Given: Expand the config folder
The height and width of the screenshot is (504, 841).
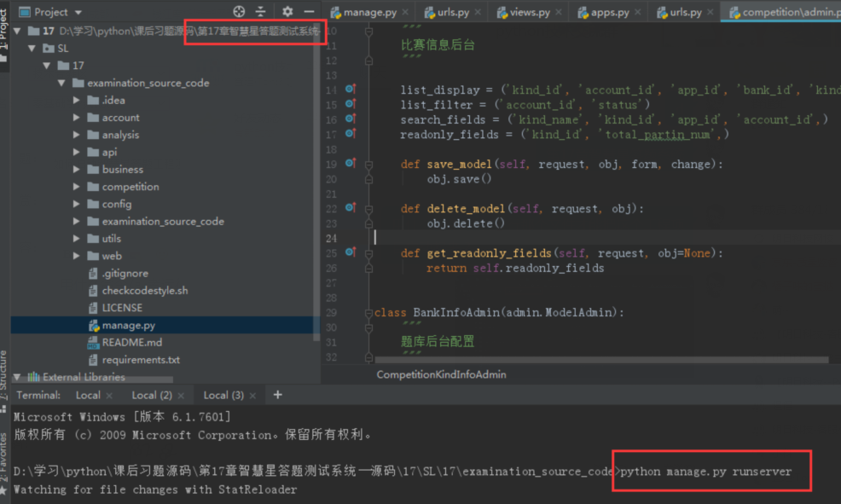Looking at the screenshot, I should click(x=76, y=204).
